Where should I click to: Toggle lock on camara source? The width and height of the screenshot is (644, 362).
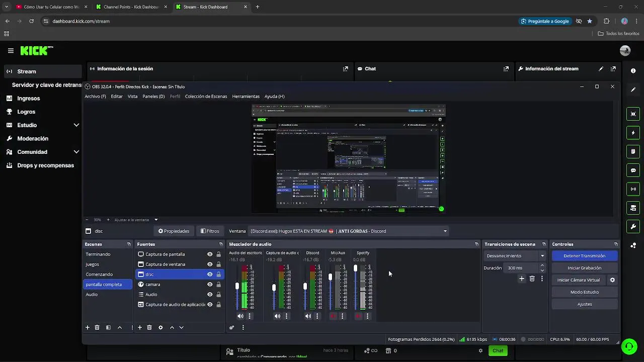click(x=218, y=285)
